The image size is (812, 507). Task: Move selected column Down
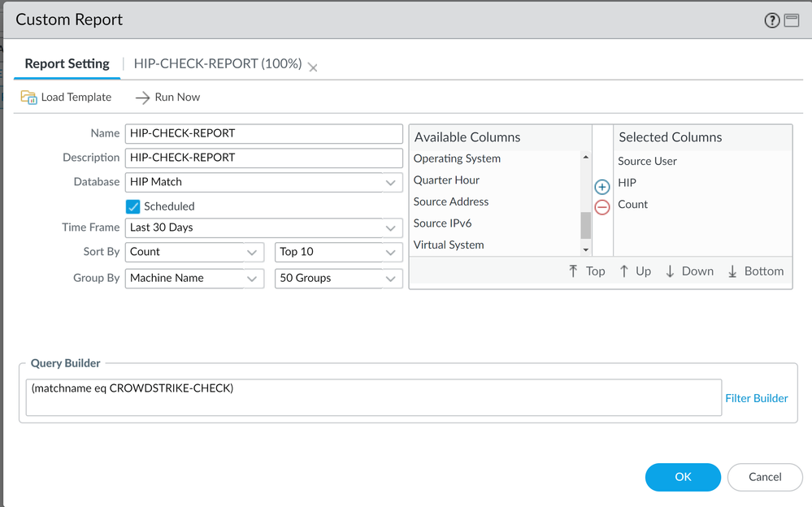[688, 271]
